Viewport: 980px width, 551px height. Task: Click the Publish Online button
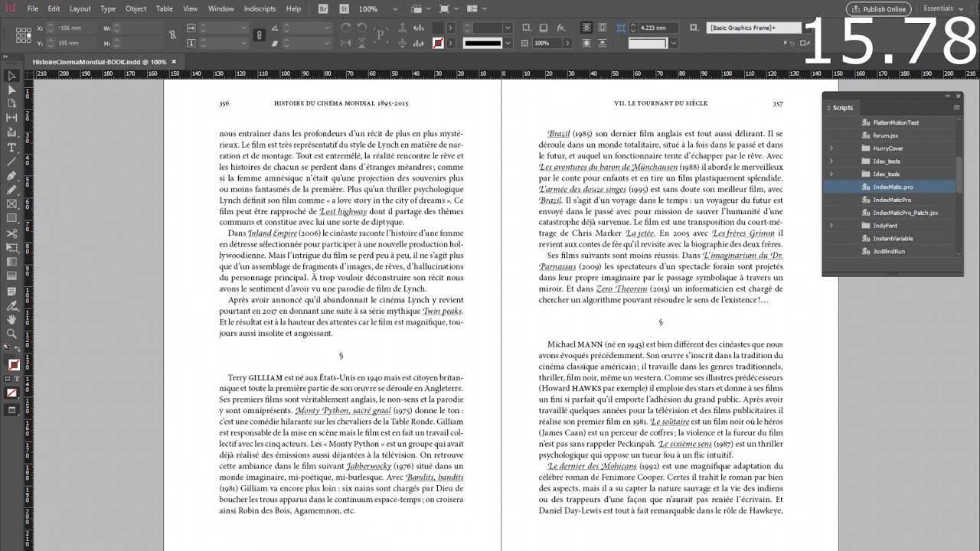878,9
